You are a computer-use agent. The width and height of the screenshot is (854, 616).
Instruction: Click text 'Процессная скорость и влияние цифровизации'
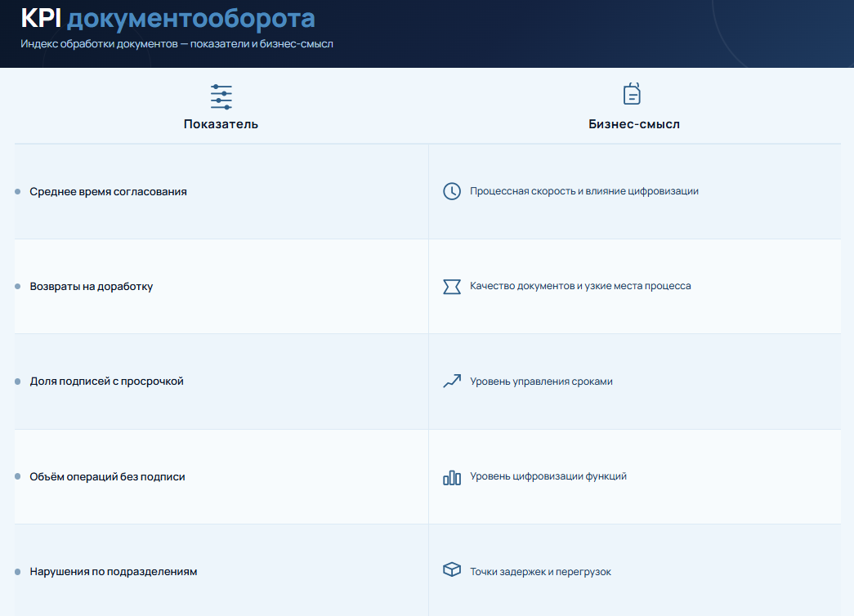pos(583,191)
